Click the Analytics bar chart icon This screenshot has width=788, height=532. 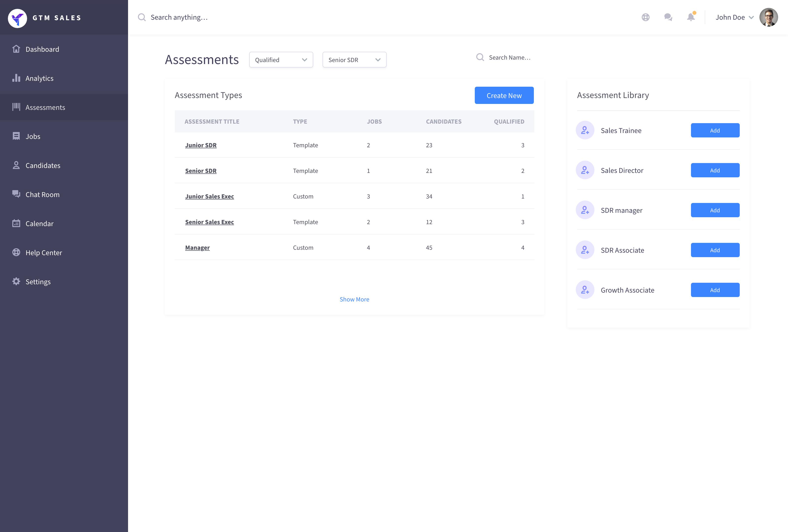(16, 78)
